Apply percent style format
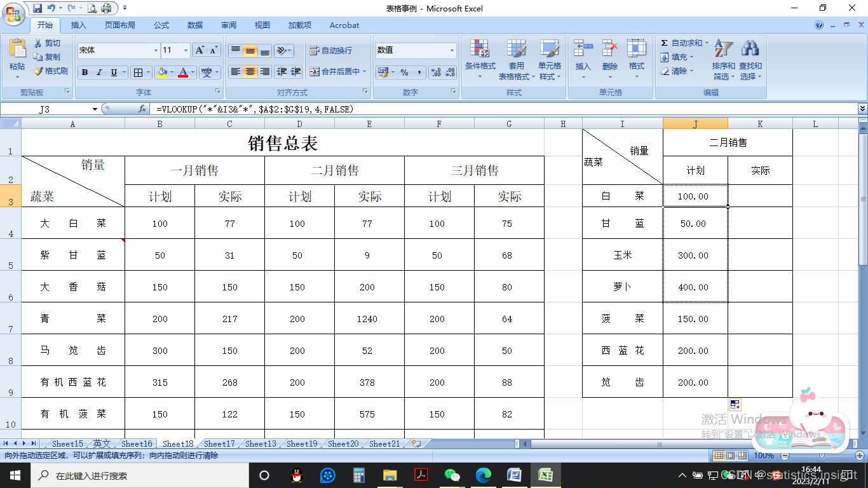The image size is (868, 488). 405,72
